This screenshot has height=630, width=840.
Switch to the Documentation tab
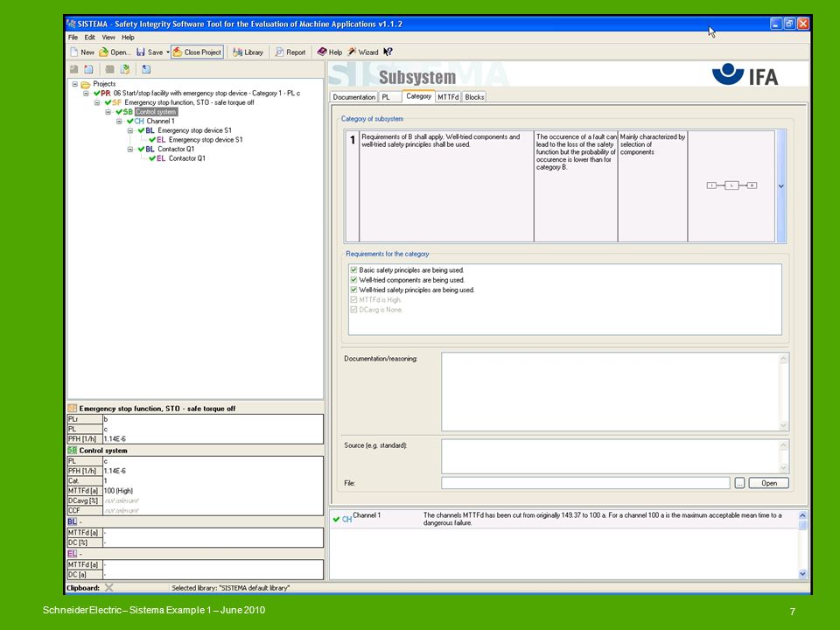354,97
